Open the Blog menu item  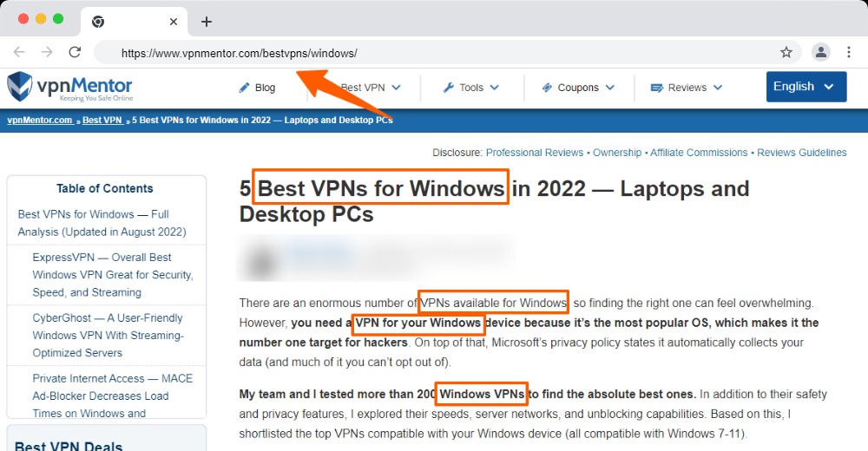tap(265, 88)
